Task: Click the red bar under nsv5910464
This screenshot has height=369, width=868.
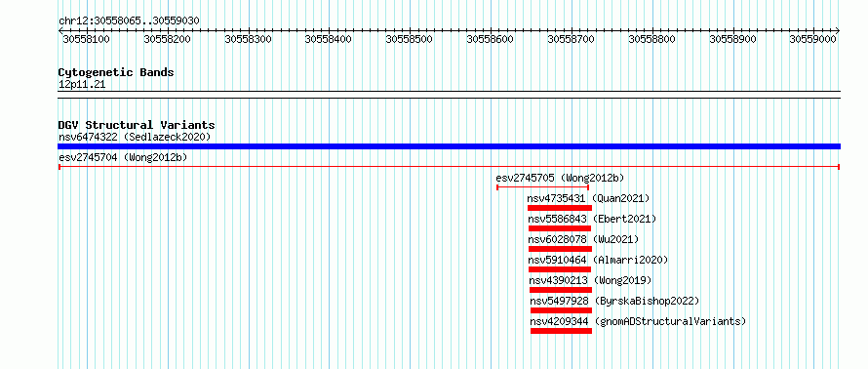Action: pos(560,269)
